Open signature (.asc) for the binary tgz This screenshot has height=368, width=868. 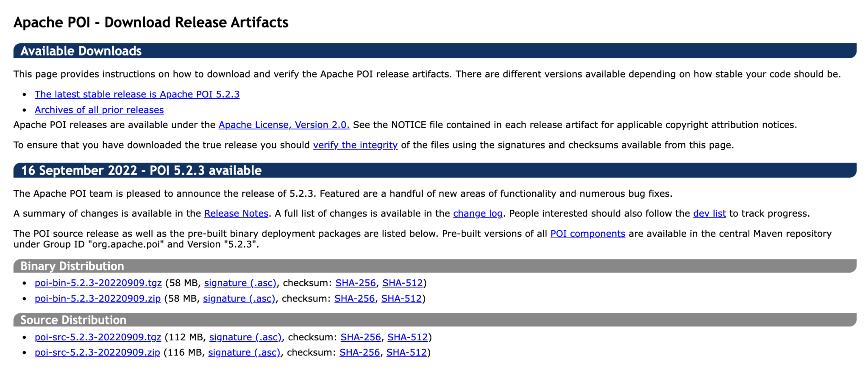(240, 283)
